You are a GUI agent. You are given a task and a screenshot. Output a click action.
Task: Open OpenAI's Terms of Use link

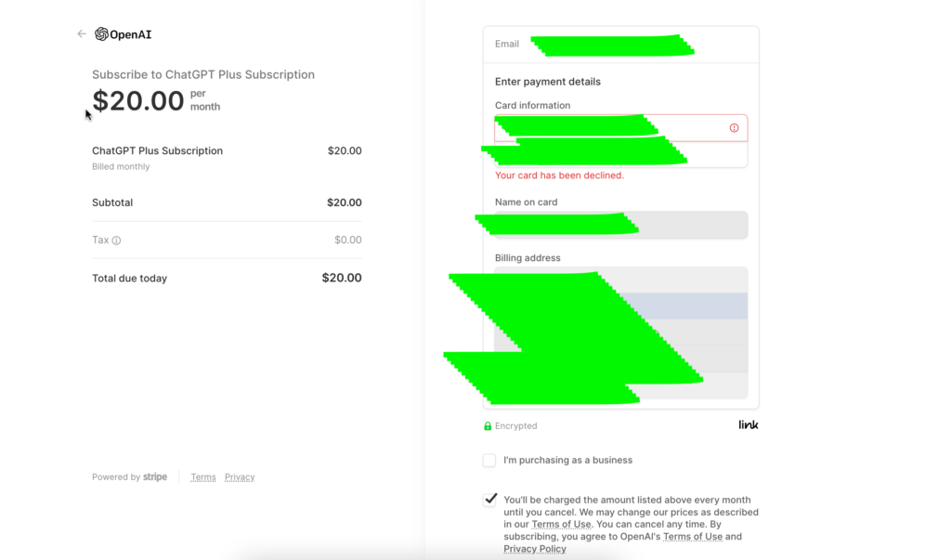tap(693, 537)
